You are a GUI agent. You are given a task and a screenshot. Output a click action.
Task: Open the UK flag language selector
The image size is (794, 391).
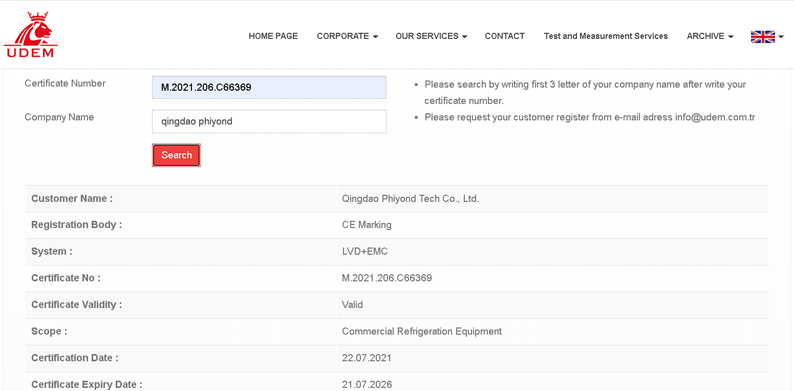click(x=763, y=36)
